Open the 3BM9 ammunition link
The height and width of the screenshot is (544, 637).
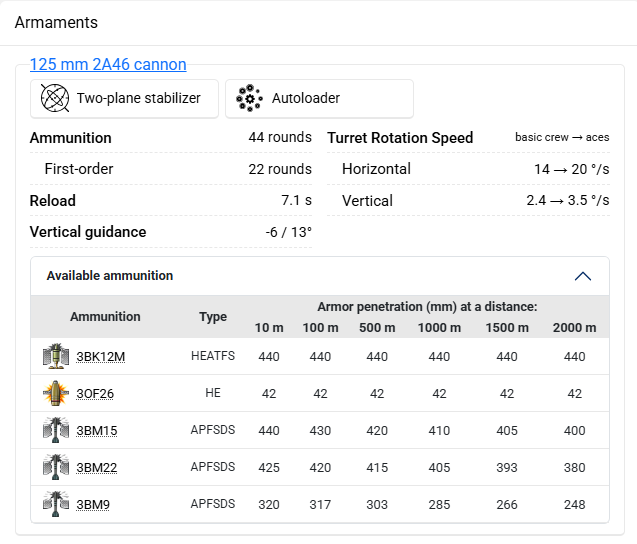tap(93, 505)
